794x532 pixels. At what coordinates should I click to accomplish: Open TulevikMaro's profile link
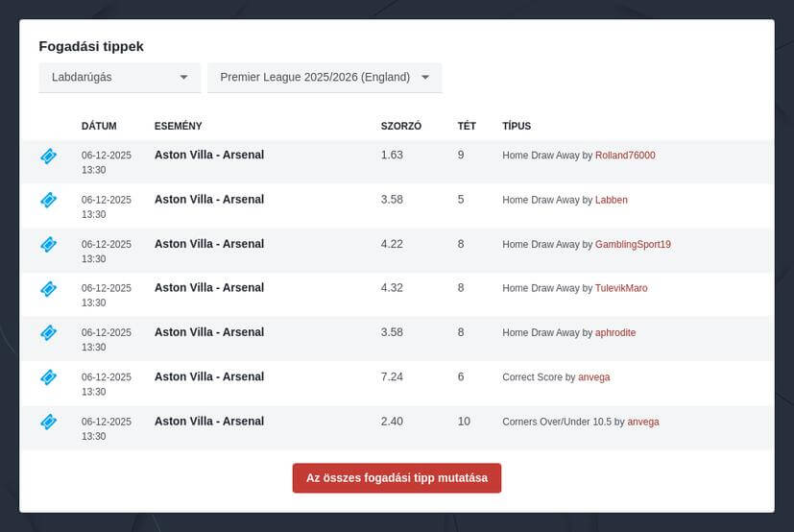pos(621,288)
